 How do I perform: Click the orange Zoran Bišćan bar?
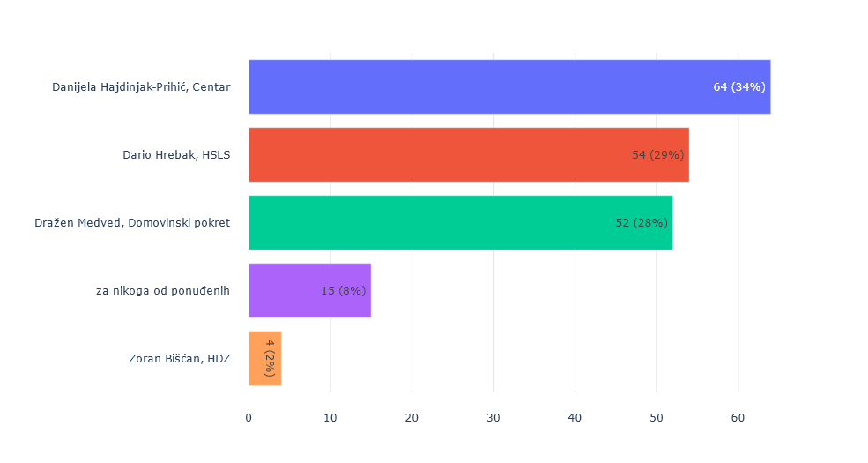pyautogui.click(x=259, y=359)
